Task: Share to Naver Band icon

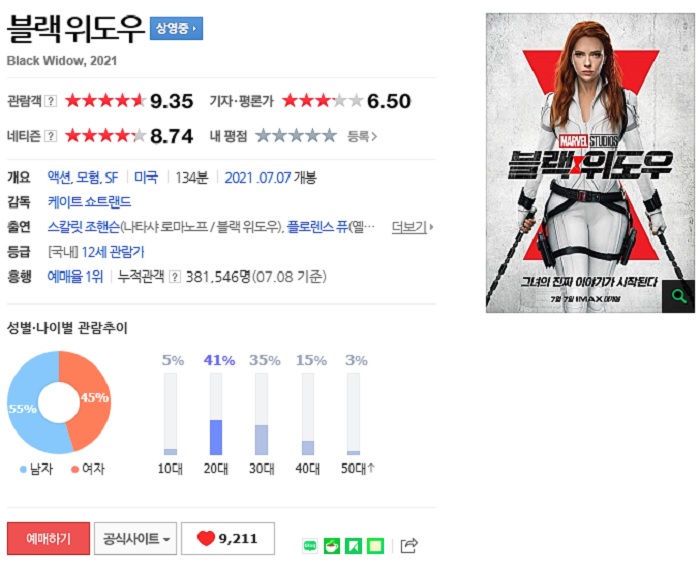Action: (353, 546)
